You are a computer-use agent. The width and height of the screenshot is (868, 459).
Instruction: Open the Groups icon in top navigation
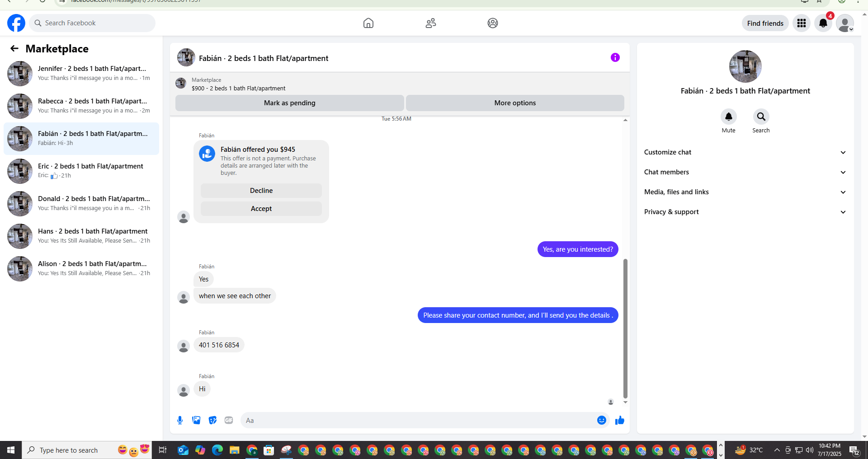tap(493, 23)
